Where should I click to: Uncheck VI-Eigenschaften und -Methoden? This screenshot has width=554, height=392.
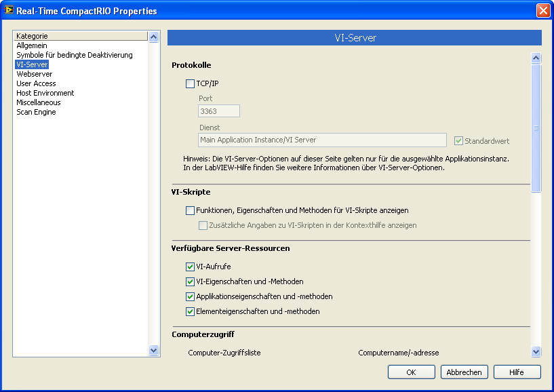pyautogui.click(x=190, y=281)
